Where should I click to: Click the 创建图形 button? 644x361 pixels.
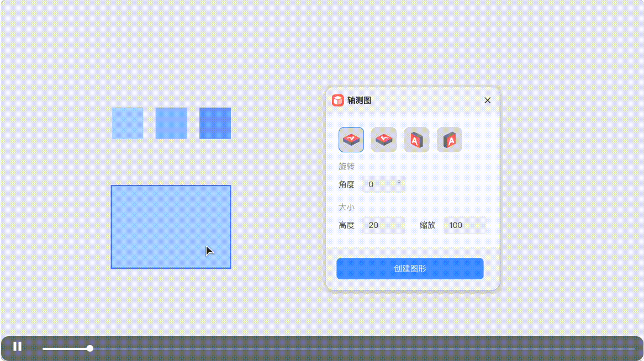pyautogui.click(x=410, y=268)
